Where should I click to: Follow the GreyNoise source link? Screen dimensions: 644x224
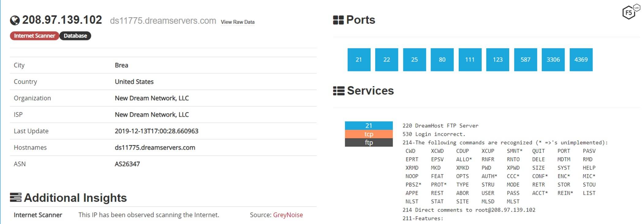click(288, 215)
